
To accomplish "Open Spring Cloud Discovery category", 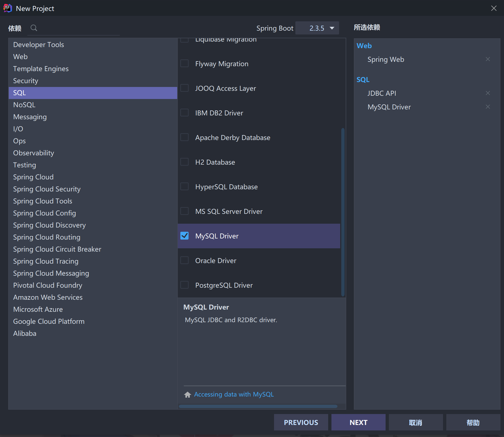I will [x=93, y=225].
